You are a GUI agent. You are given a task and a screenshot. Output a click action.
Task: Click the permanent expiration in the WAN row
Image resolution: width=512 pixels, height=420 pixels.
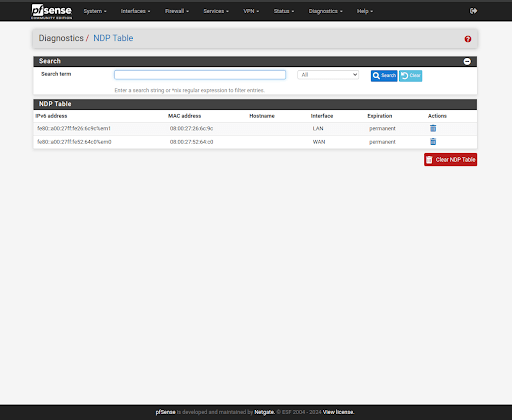[382, 142]
